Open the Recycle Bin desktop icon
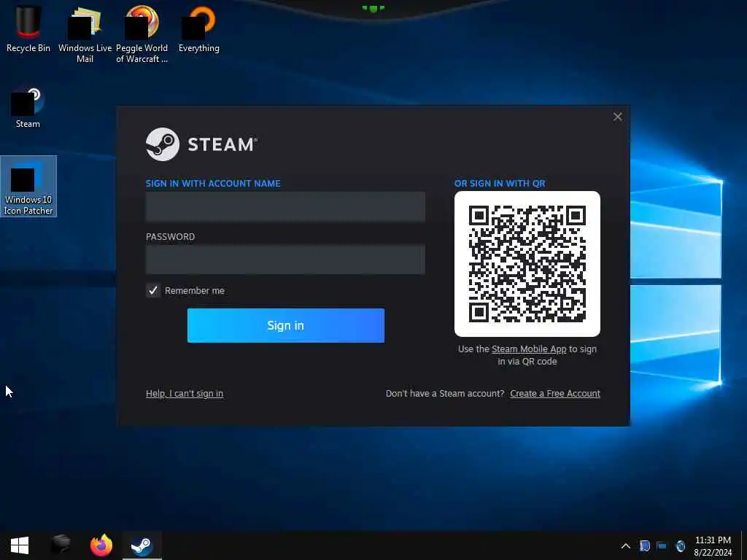Image resolution: width=747 pixels, height=560 pixels. click(x=28, y=28)
